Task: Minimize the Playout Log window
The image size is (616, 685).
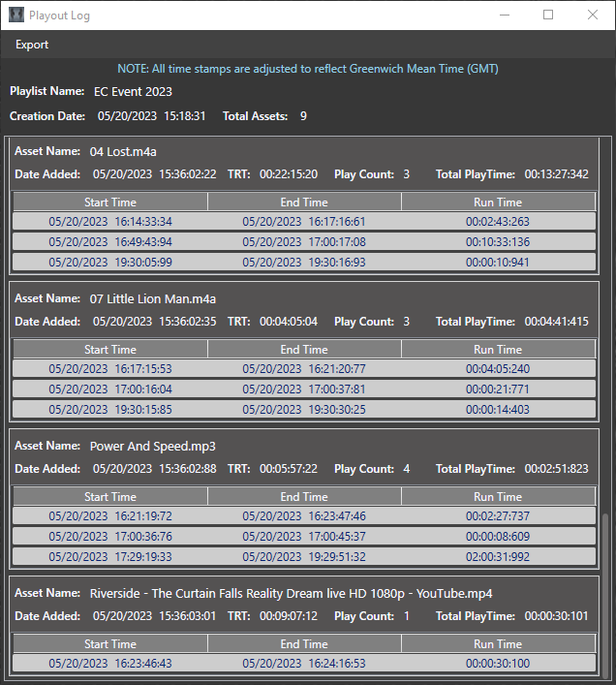Action: pyautogui.click(x=504, y=15)
